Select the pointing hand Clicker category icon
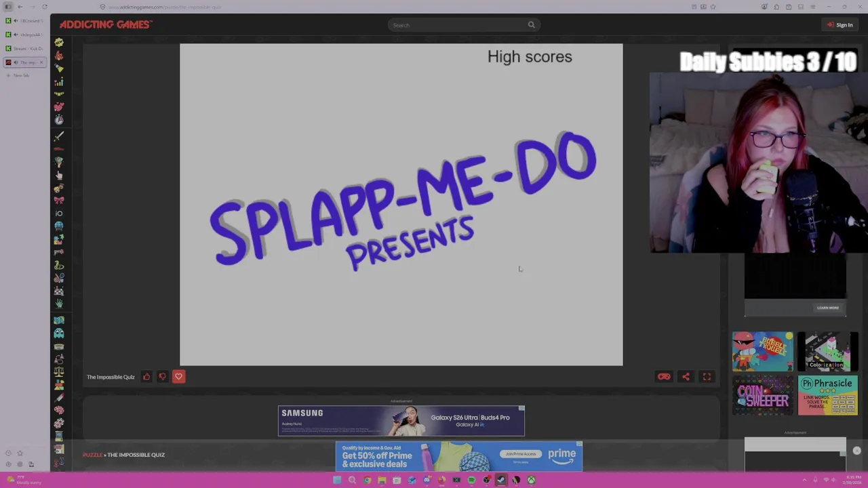This screenshot has height=488, width=868. 59,175
